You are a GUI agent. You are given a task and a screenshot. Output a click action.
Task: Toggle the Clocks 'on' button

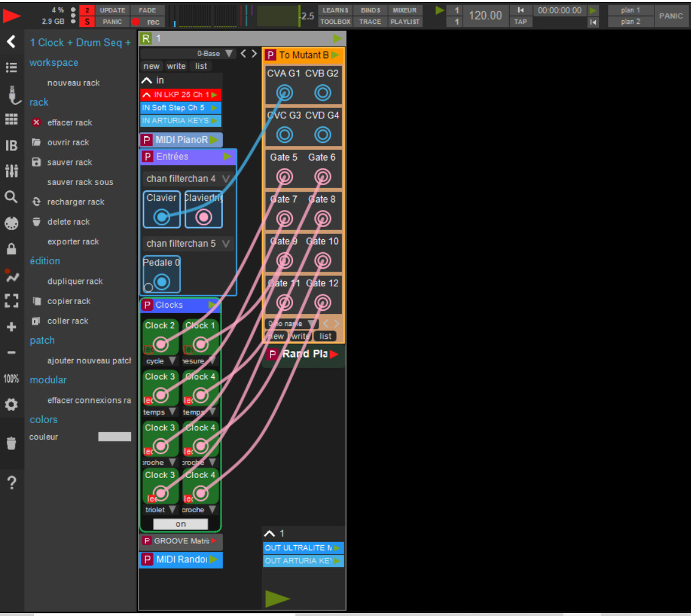point(181,524)
